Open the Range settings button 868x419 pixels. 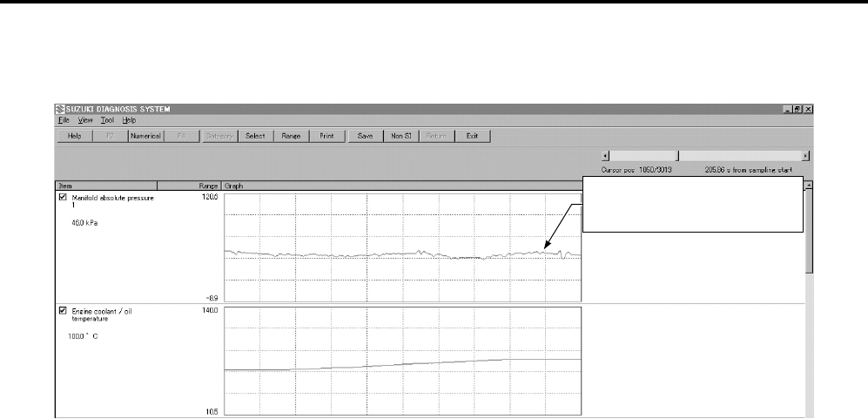coord(291,137)
